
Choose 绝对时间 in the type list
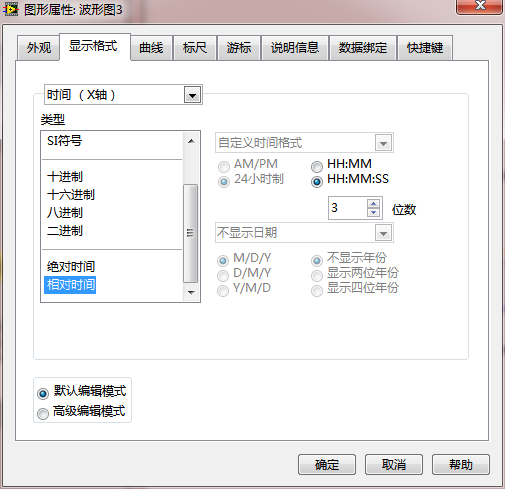[71, 267]
